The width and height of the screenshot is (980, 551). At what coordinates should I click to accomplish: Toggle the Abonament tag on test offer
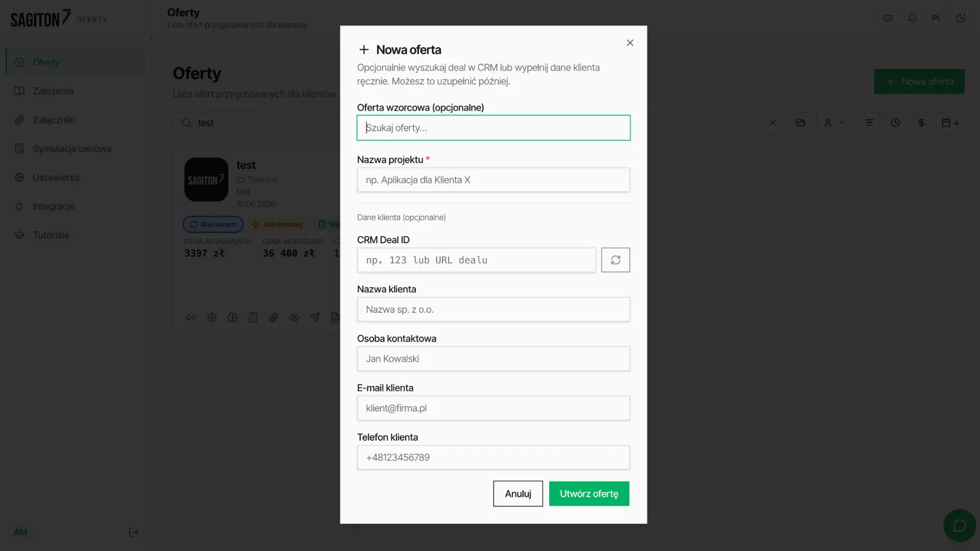[213, 224]
